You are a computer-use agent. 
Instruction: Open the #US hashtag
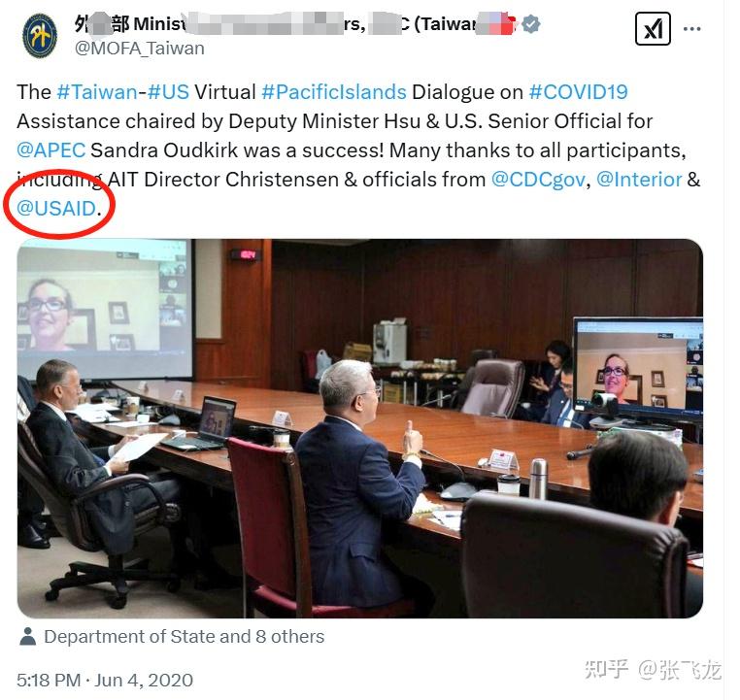[168, 92]
